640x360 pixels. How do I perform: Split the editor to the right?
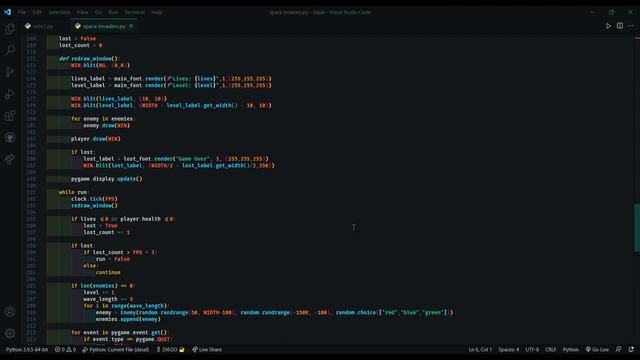(x=620, y=26)
